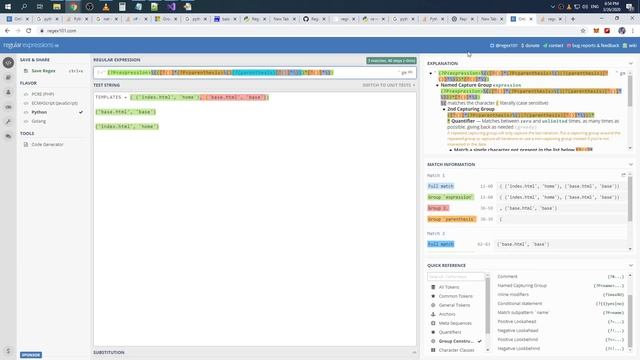
Task: Select Character Classes category
Action: tap(456, 350)
